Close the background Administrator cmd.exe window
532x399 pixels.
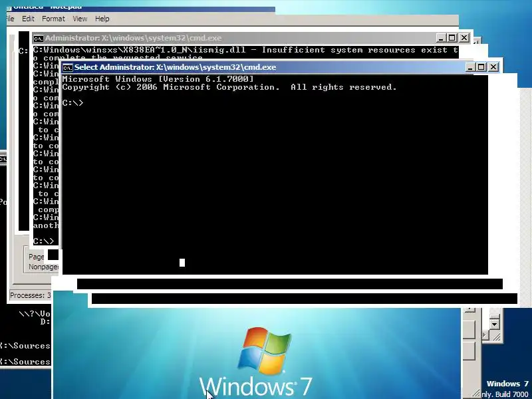[464, 38]
